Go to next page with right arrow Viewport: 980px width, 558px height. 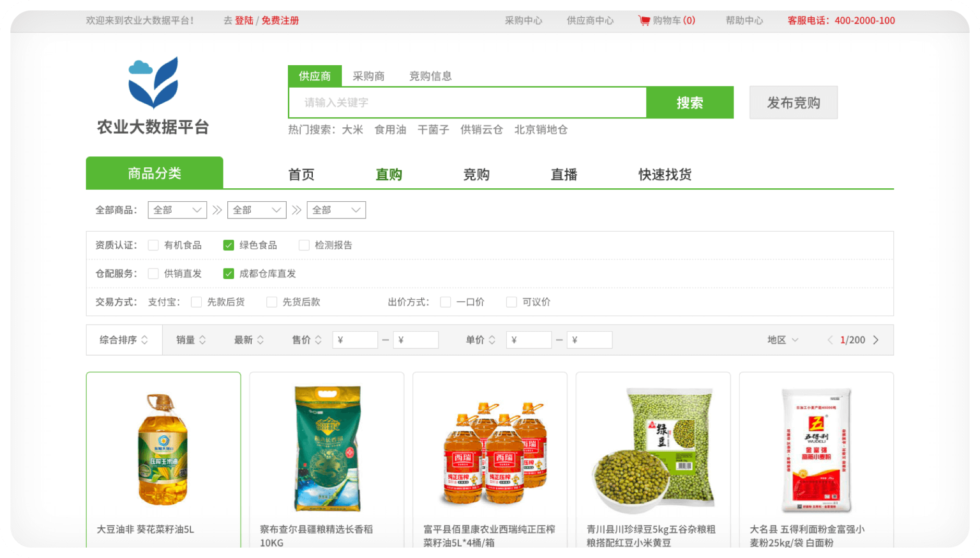click(x=876, y=340)
